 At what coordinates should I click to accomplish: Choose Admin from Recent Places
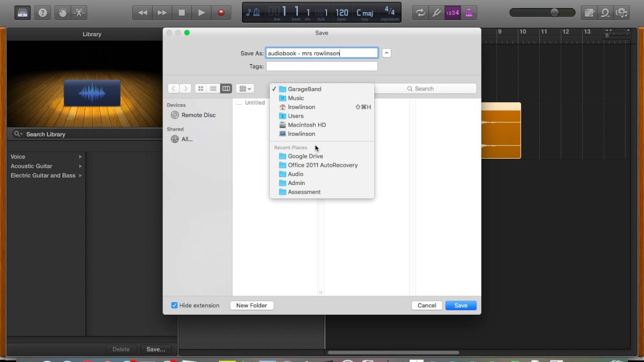[322, 183]
